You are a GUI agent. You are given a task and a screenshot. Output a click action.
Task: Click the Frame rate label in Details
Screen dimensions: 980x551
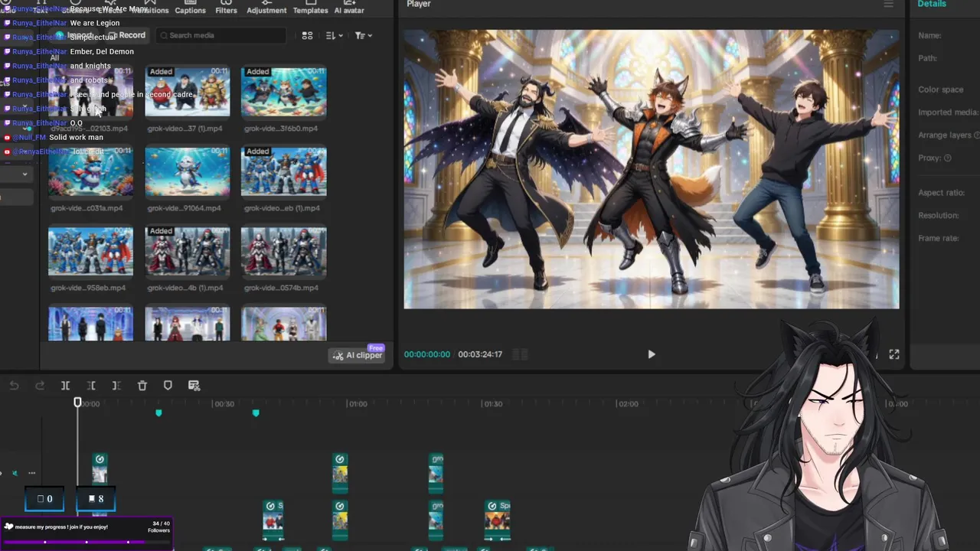(x=939, y=238)
